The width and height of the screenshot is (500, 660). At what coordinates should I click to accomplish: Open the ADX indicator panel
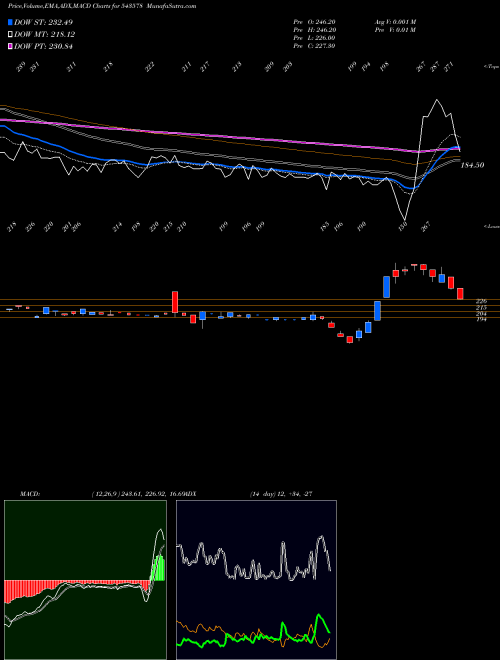tap(256, 580)
